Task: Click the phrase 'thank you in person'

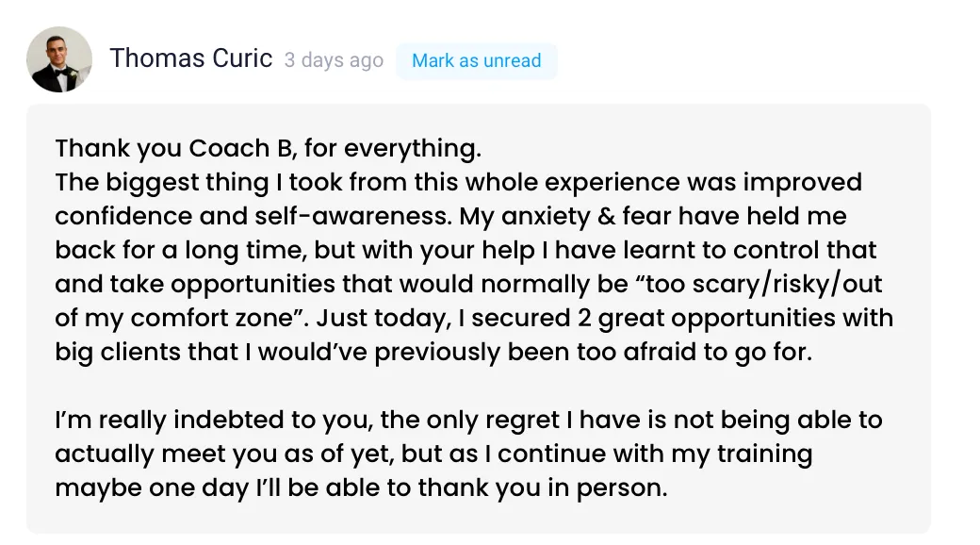Action: tap(541, 488)
